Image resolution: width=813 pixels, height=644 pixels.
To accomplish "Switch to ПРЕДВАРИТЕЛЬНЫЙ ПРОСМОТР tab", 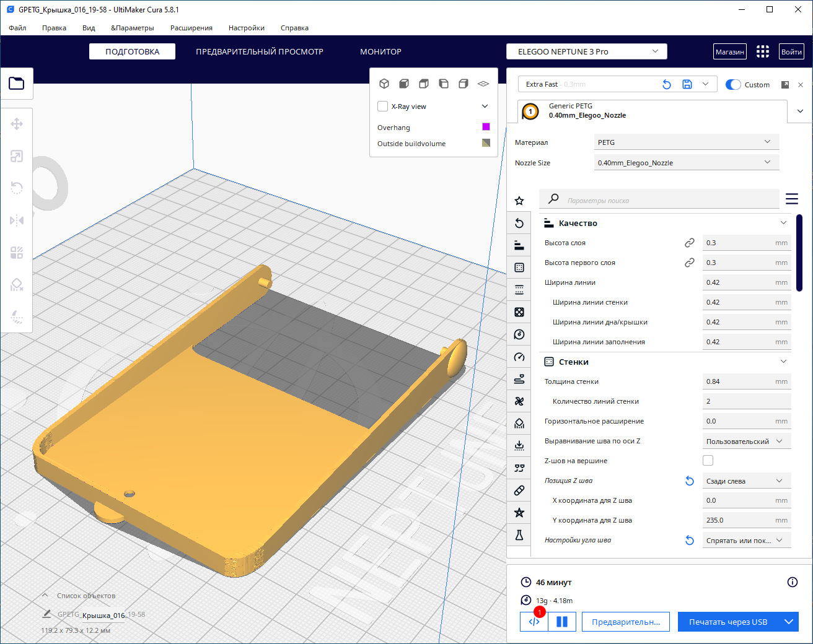I will click(x=260, y=51).
